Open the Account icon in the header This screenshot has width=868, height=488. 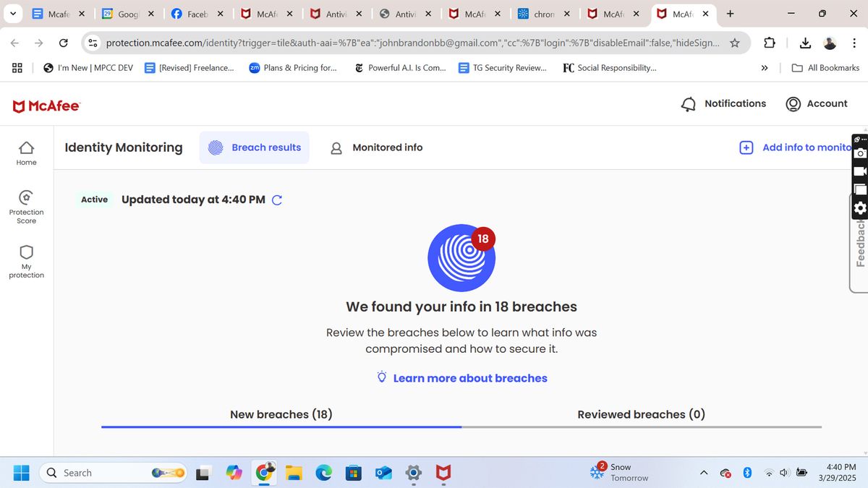[793, 104]
